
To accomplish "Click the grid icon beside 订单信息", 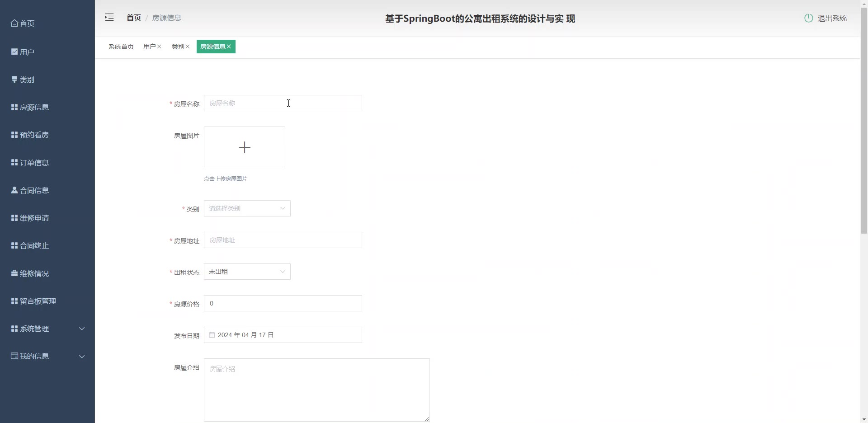I will pos(14,163).
